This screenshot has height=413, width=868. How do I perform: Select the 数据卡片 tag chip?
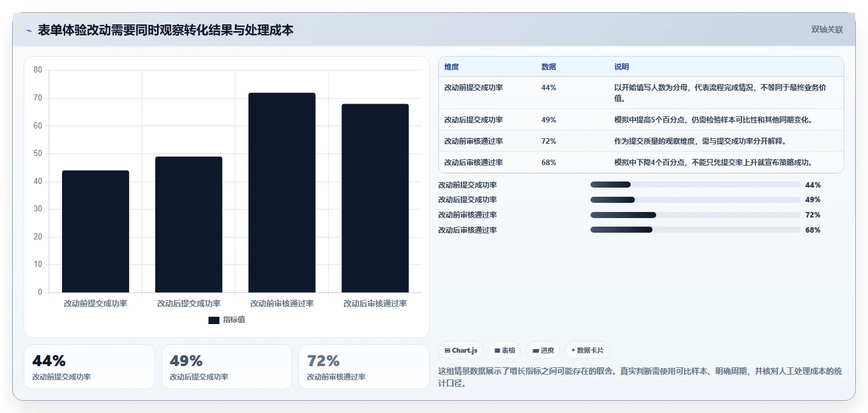tap(587, 350)
